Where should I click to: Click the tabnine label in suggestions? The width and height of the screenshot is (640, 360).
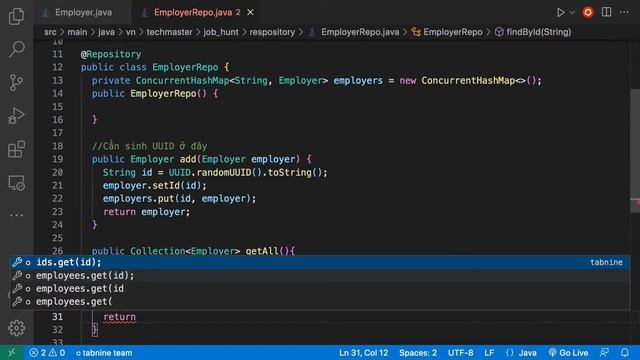[x=606, y=262]
